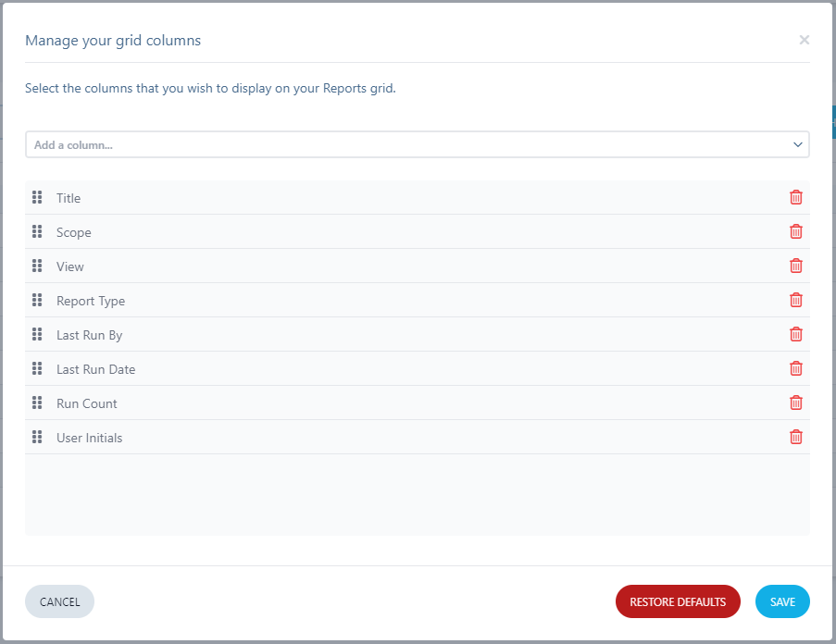Image resolution: width=836 pixels, height=644 pixels.
Task: Remove Last Run By using its trash icon
Action: coord(795,334)
